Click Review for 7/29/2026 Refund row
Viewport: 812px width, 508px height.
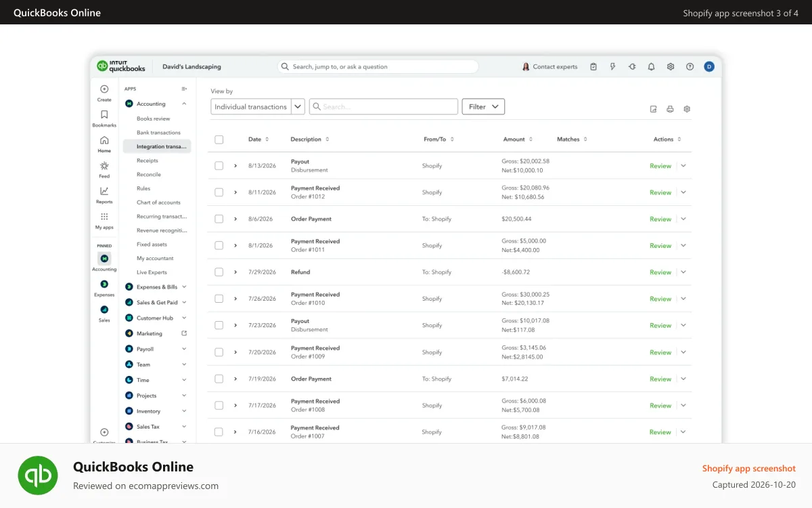click(x=660, y=272)
